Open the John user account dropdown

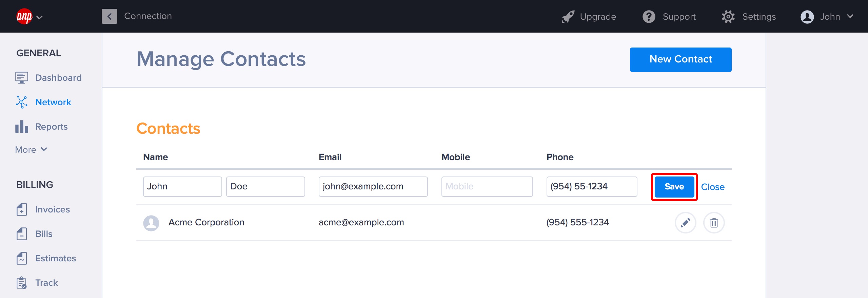pyautogui.click(x=827, y=17)
